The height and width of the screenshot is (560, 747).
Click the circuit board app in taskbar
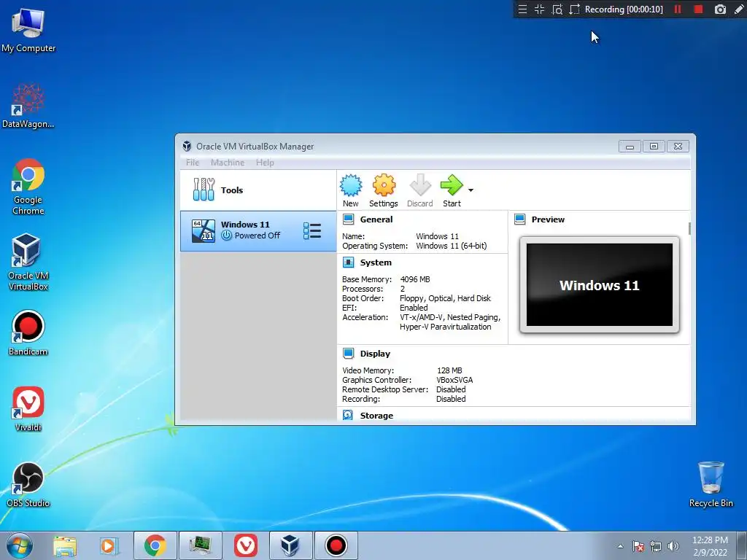coord(200,545)
